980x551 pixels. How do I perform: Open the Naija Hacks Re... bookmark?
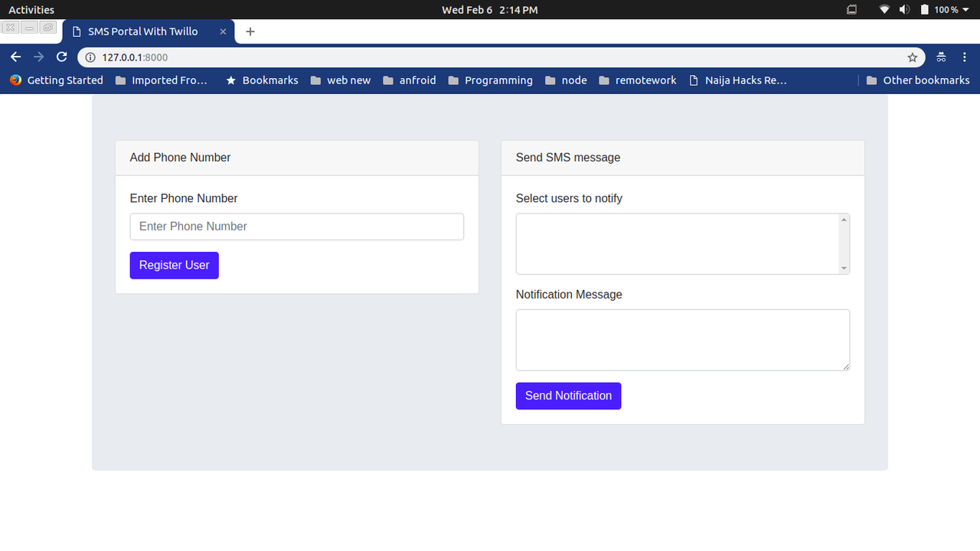click(738, 80)
